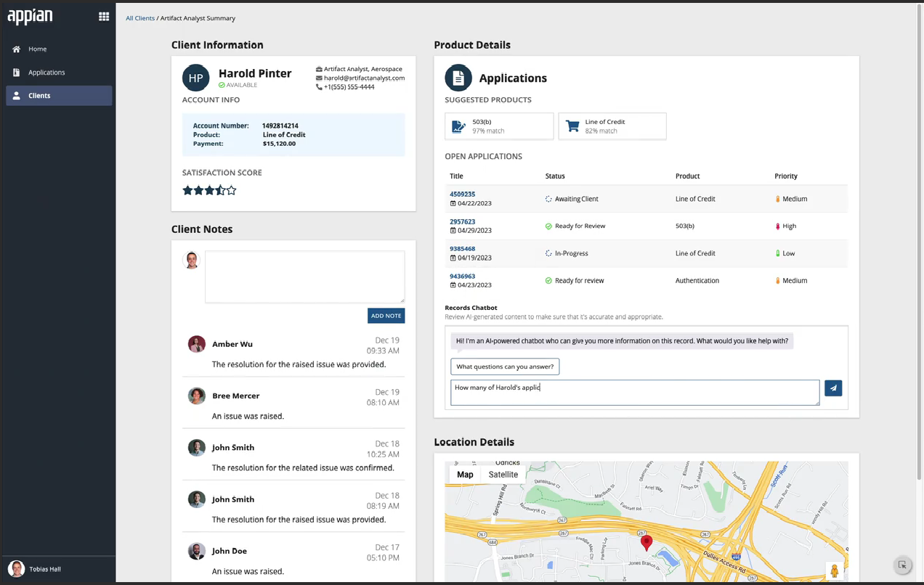Click the Title column header

point(456,176)
